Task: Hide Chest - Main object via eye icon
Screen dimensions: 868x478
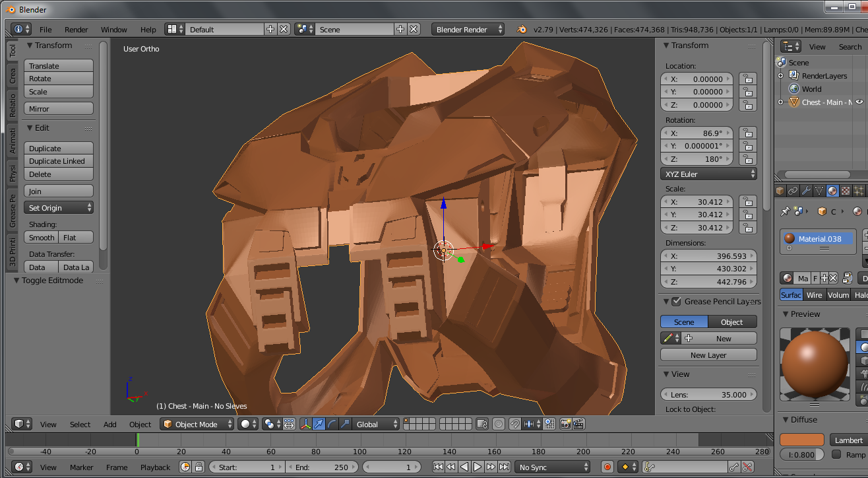Action: click(x=859, y=102)
